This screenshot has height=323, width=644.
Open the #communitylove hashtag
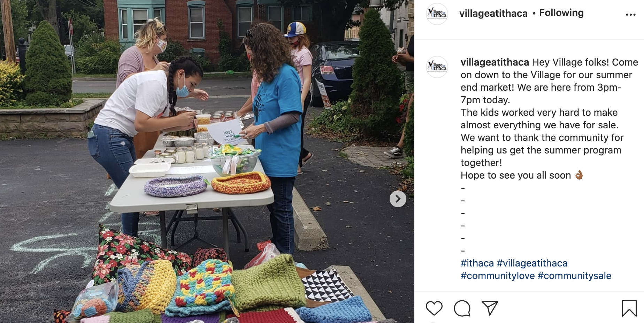[497, 276]
